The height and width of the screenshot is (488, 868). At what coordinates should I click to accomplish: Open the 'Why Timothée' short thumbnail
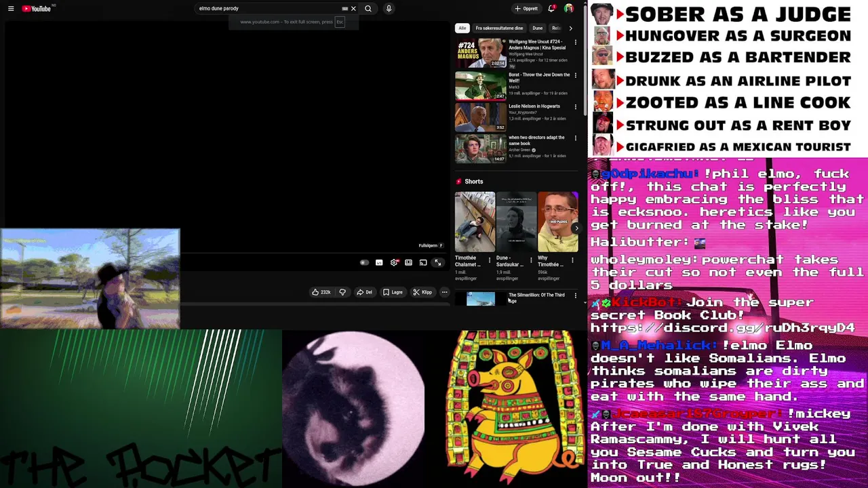557,222
